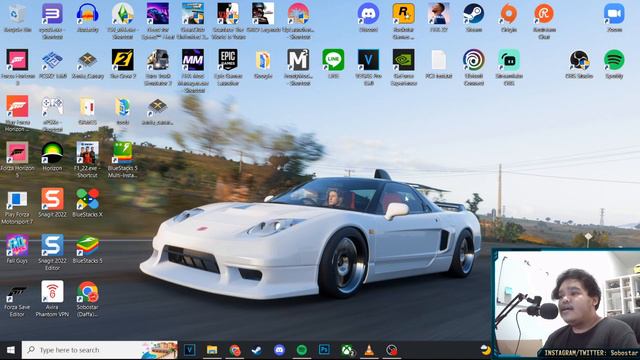Click the taskbar search box

tap(100, 350)
